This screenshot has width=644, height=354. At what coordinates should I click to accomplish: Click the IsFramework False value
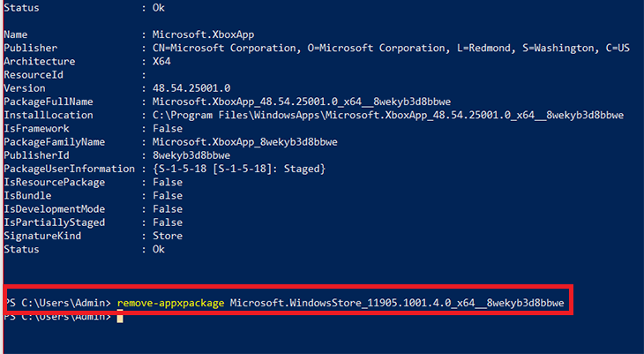[168, 129]
